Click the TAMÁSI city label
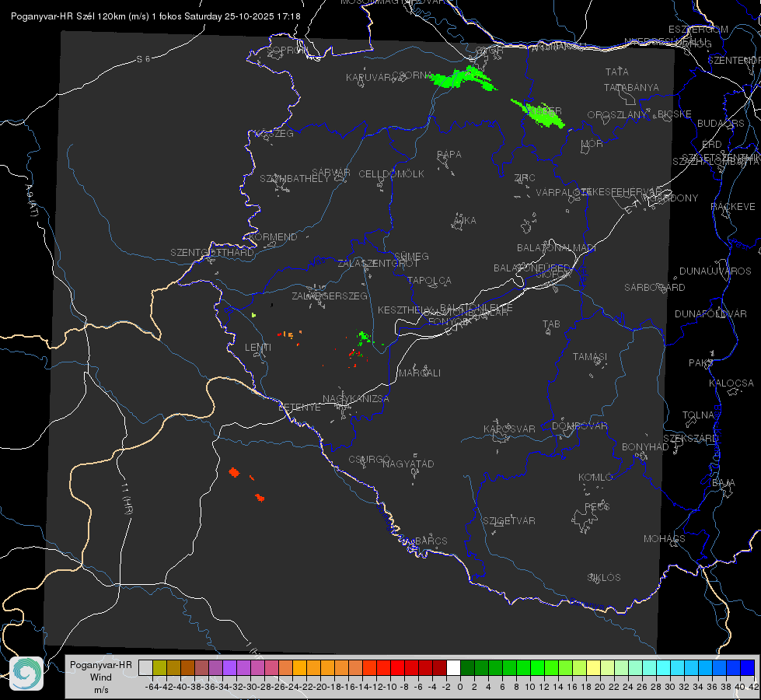The width and height of the screenshot is (761, 700). 590,357
